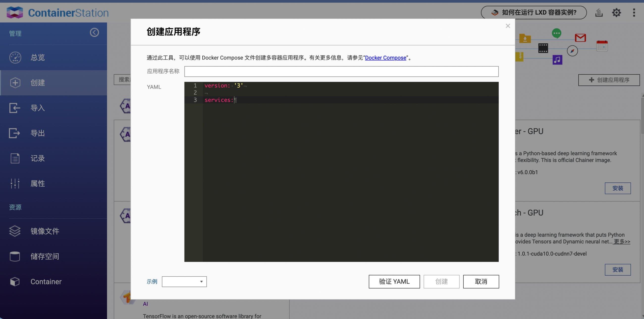Open the 记录 logs page
This screenshot has width=644, height=319.
54,158
